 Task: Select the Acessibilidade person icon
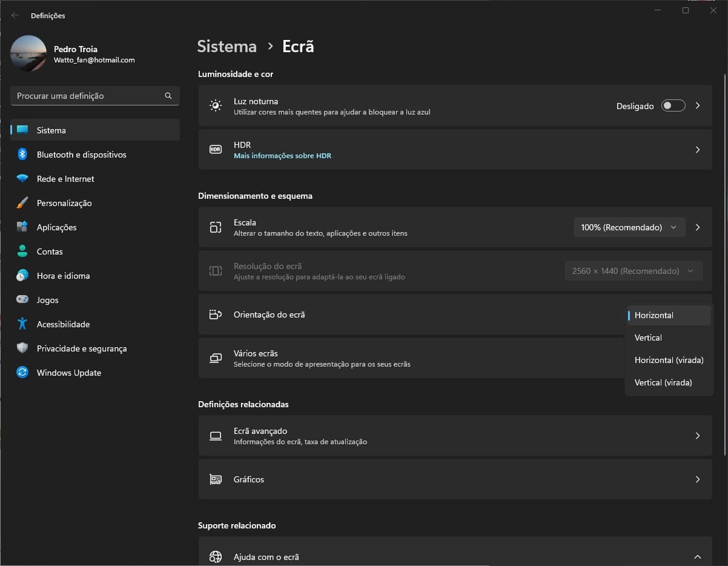click(22, 324)
